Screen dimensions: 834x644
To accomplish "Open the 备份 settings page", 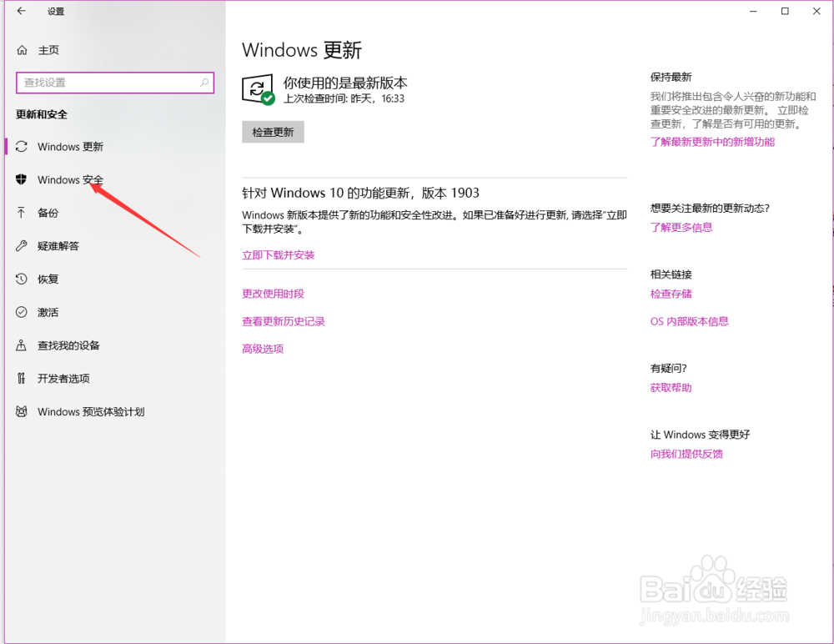I will coord(115,213).
